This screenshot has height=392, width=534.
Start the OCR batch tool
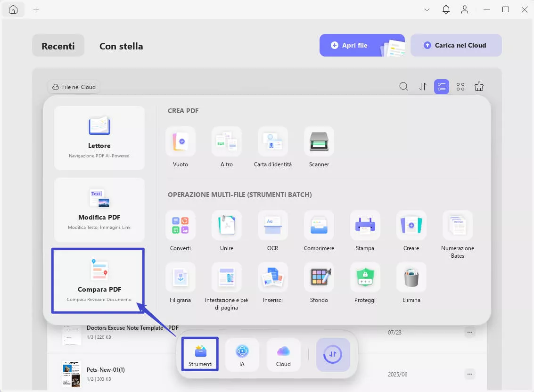tap(273, 225)
